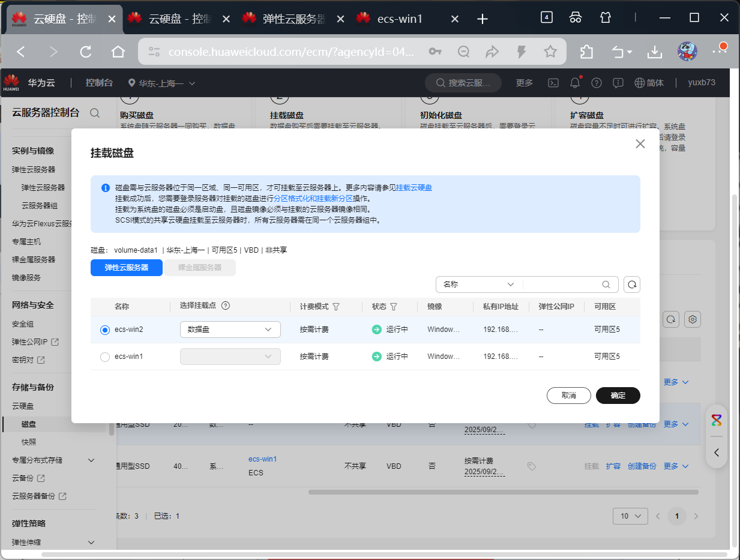Click the sidebar search magnifier icon
This screenshot has width=740, height=560.
pyautogui.click(x=95, y=112)
